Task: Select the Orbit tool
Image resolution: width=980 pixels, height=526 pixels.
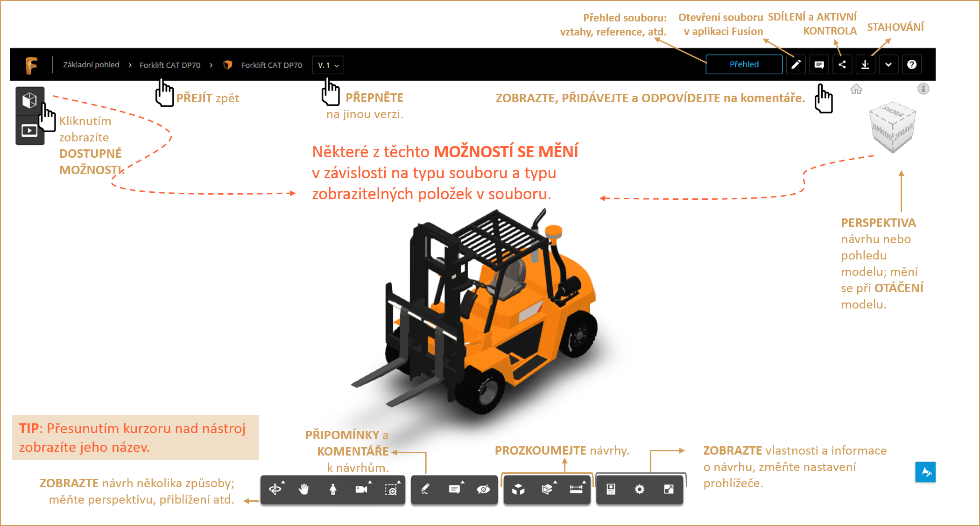Action: pos(275,489)
